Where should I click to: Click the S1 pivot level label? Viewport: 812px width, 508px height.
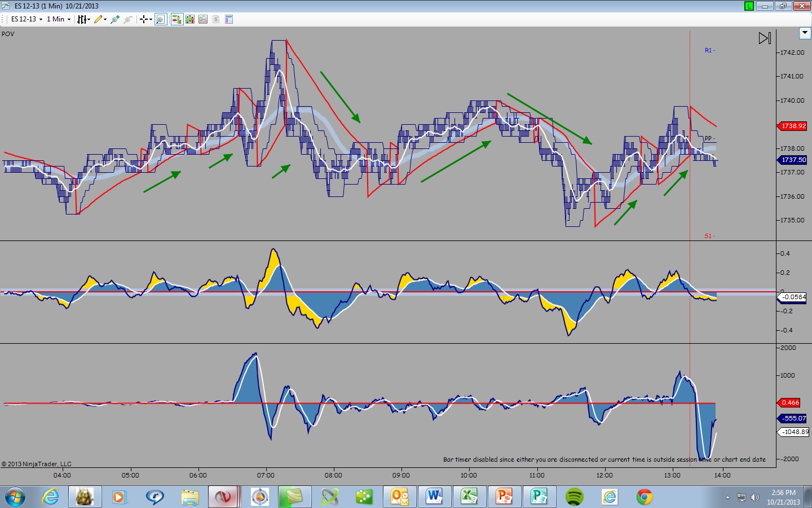[x=709, y=236]
